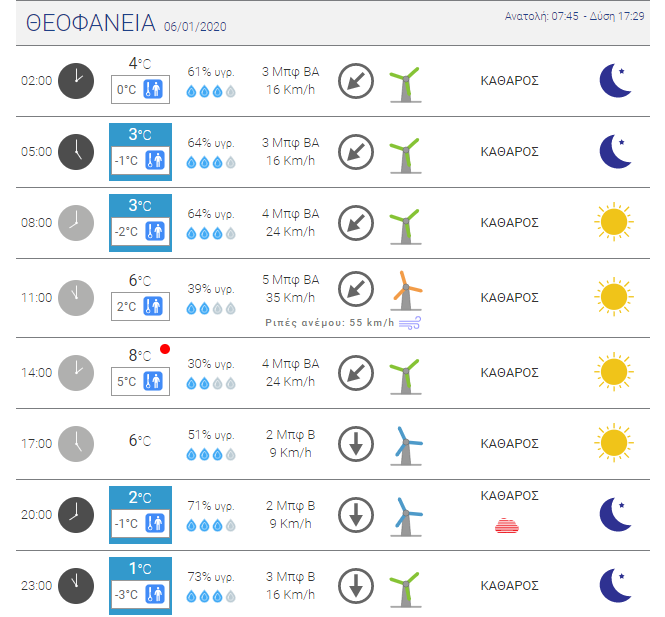665x617 pixels.
Task: Click the wind gust icon beside 55 km/h
Action: (x=410, y=323)
